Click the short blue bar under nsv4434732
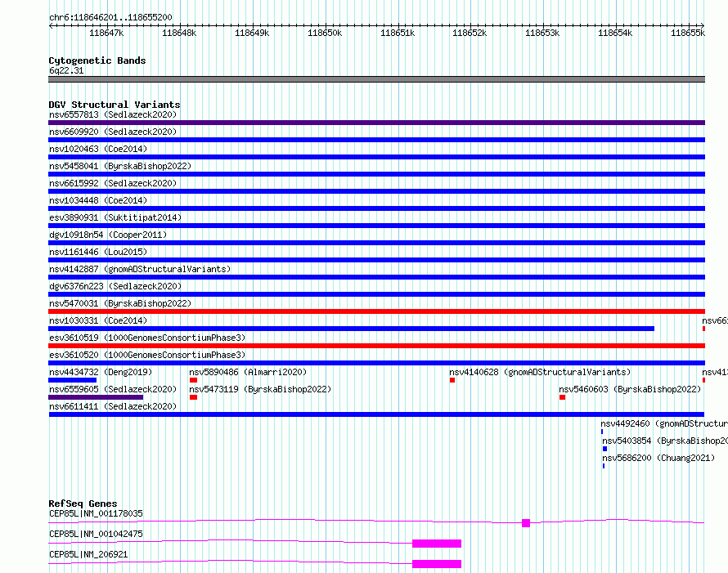This screenshot has width=728, height=573. click(73, 380)
